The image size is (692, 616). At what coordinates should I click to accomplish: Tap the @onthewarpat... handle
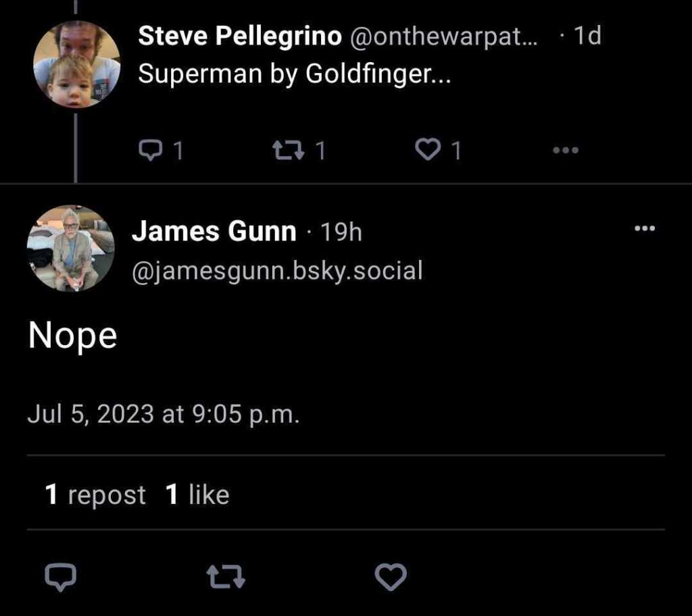click(x=443, y=36)
